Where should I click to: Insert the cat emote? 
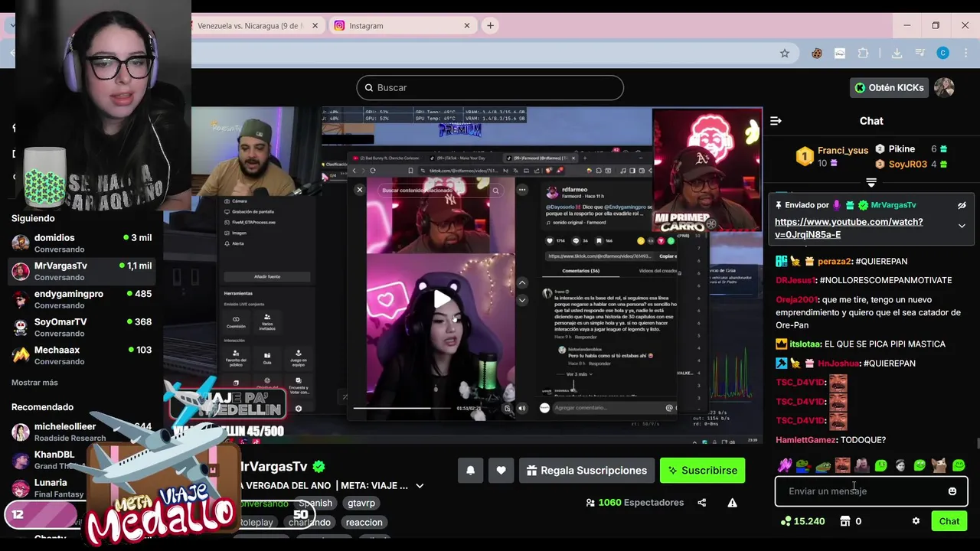(939, 465)
